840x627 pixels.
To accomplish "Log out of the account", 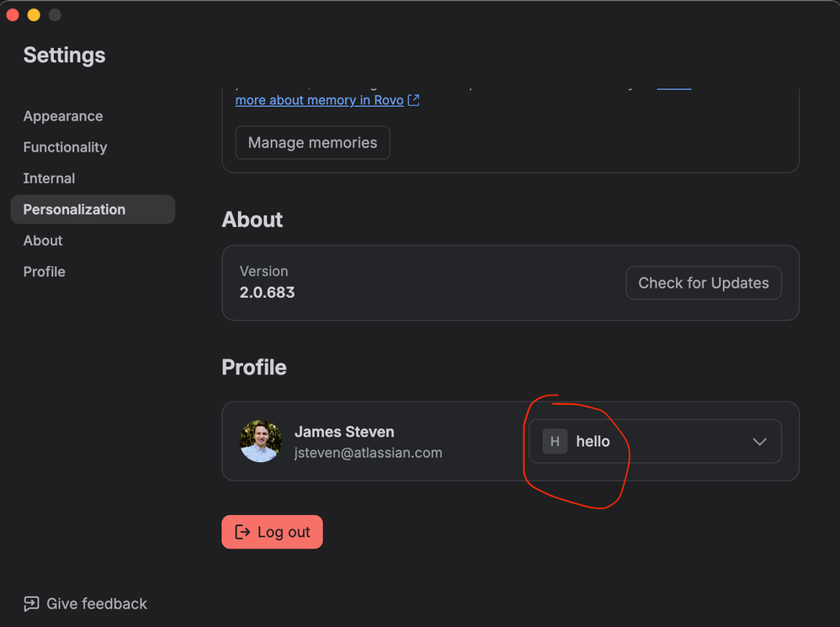I will [272, 532].
